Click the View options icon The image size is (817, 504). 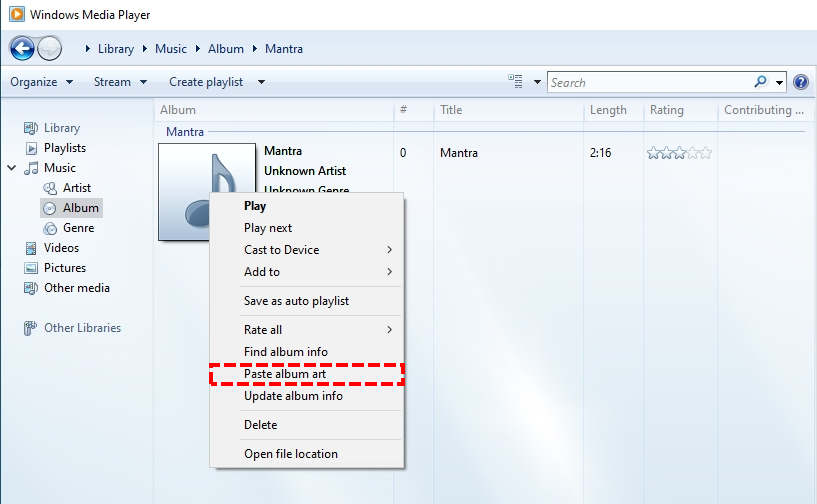click(x=515, y=81)
